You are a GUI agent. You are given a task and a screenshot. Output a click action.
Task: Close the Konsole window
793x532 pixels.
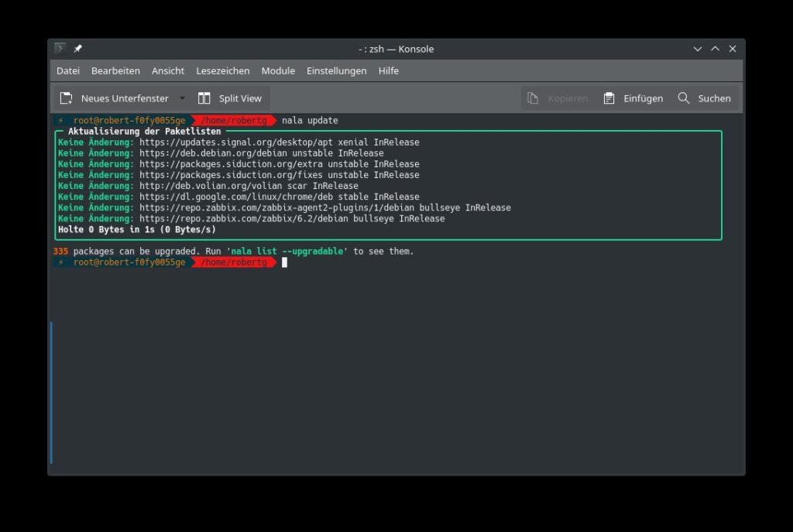pos(733,49)
